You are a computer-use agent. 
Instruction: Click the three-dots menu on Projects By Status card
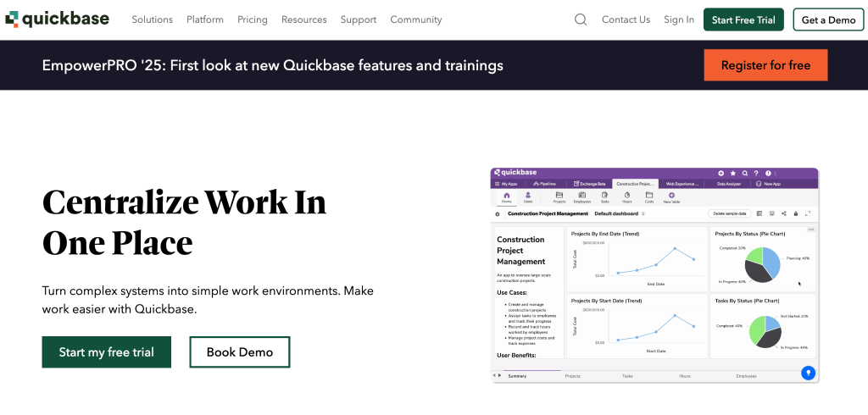point(811,229)
